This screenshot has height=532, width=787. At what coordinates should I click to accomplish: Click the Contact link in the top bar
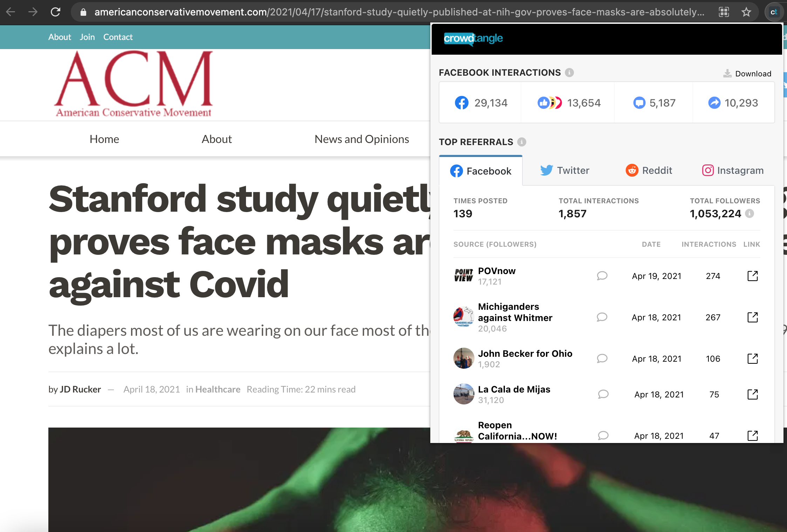[x=118, y=37]
